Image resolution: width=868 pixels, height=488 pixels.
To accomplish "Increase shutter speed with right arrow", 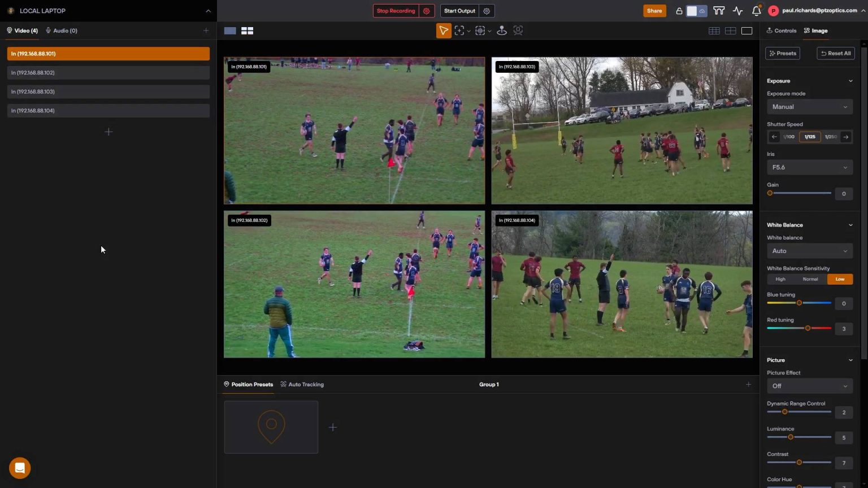I will 846,137.
